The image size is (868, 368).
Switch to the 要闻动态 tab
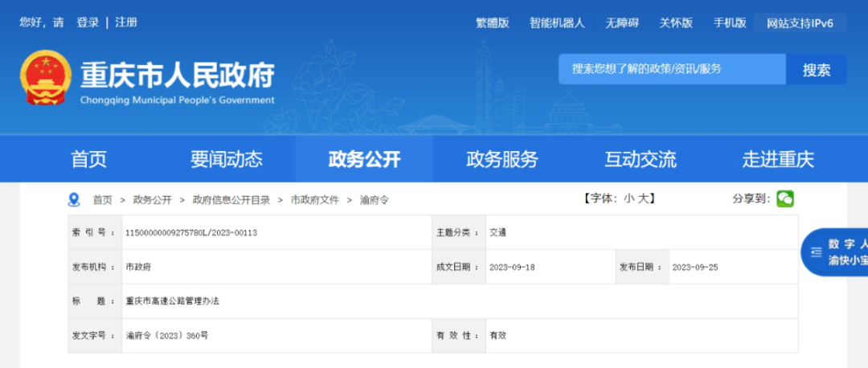pyautogui.click(x=227, y=159)
